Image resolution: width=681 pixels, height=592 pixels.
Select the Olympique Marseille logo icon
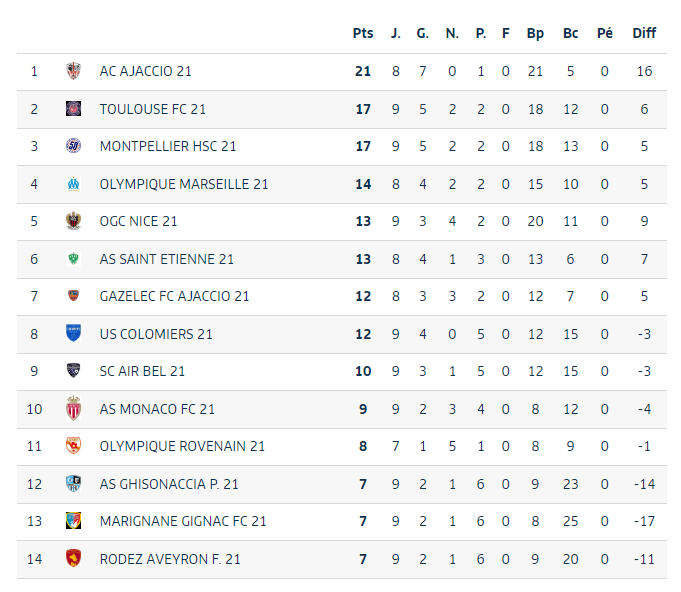73,184
